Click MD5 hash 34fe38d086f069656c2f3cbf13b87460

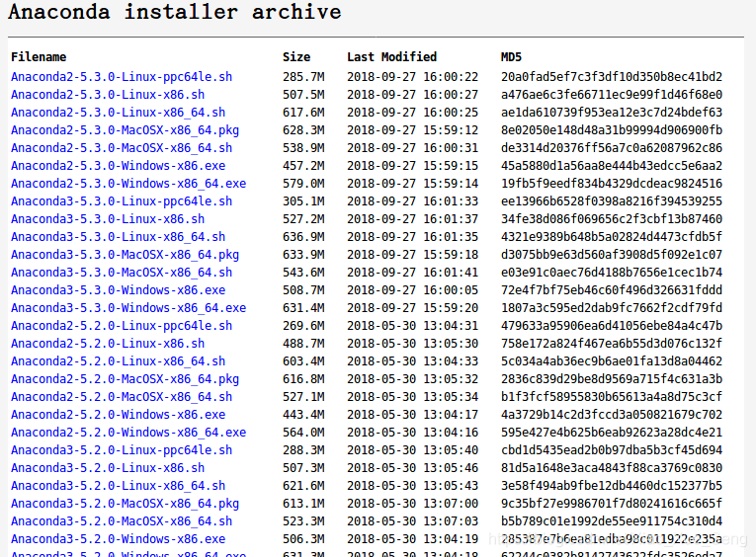pyautogui.click(x=612, y=219)
